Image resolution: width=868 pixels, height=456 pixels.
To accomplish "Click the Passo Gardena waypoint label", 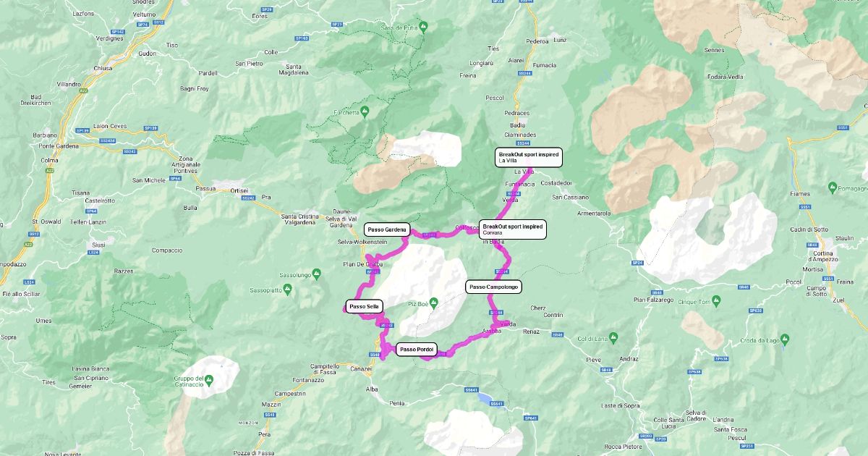I will pos(387,229).
